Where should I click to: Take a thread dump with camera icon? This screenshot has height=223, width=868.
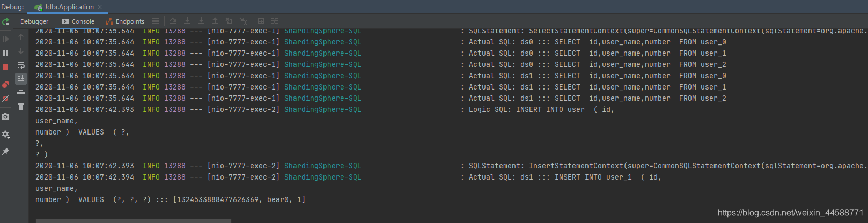click(x=5, y=116)
